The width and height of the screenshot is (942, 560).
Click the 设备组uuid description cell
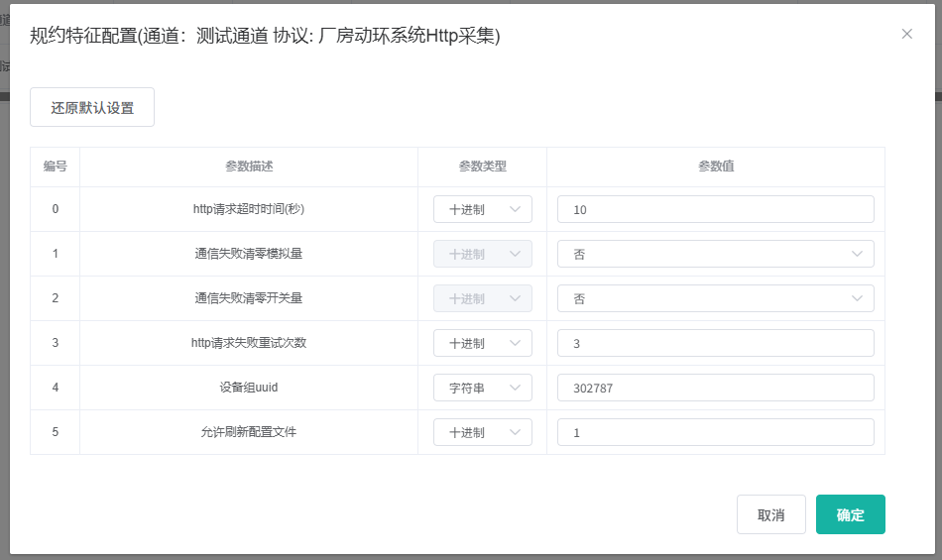(248, 388)
